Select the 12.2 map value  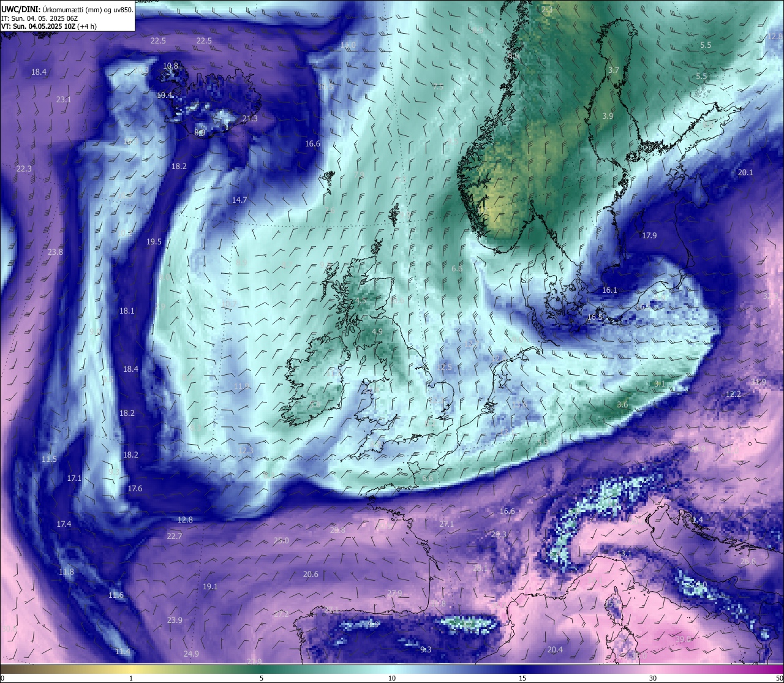click(733, 394)
